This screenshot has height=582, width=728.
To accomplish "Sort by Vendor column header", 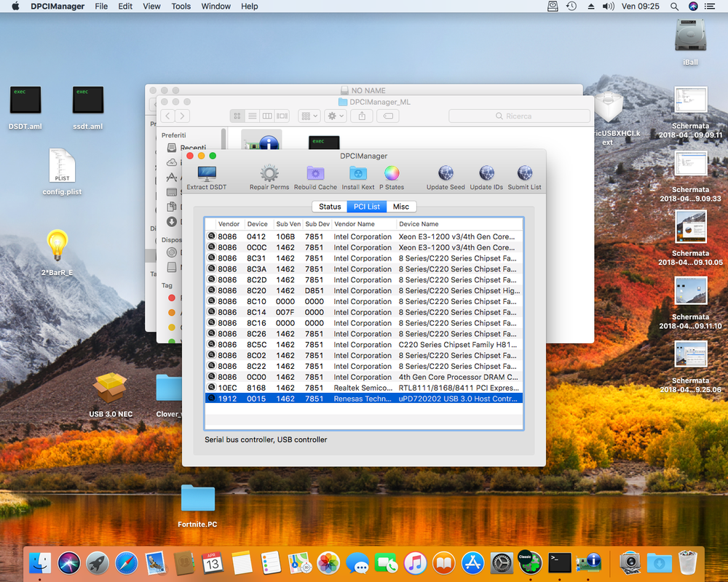I will [x=229, y=223].
